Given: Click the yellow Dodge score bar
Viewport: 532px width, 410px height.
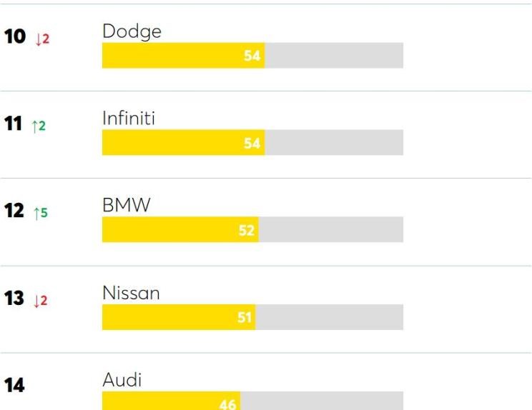Looking at the screenshot, I should coord(183,55).
